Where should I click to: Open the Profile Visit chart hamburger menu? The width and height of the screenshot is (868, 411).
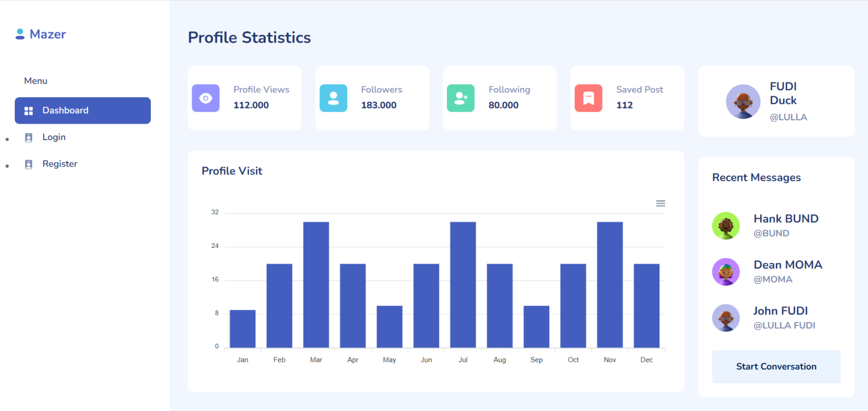coord(660,203)
